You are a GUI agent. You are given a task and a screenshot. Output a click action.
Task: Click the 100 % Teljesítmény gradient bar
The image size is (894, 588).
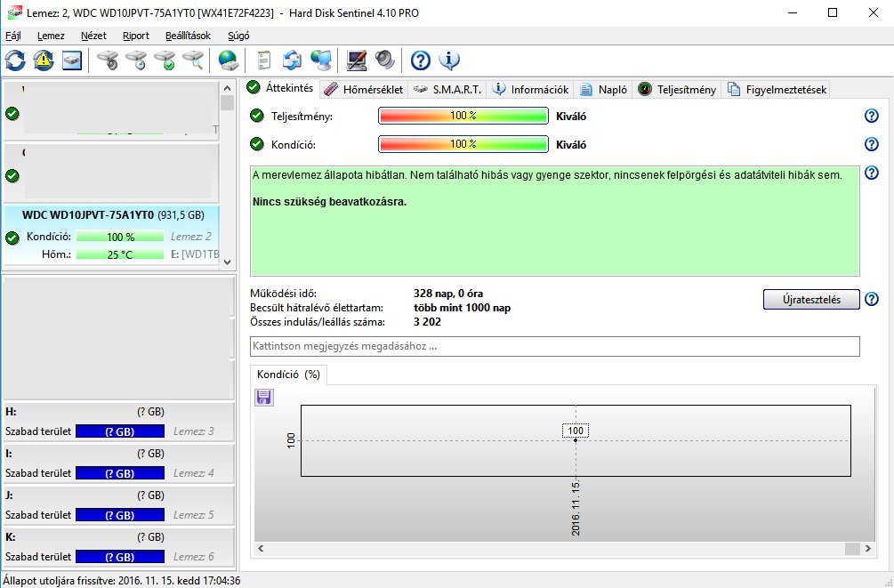(x=463, y=116)
